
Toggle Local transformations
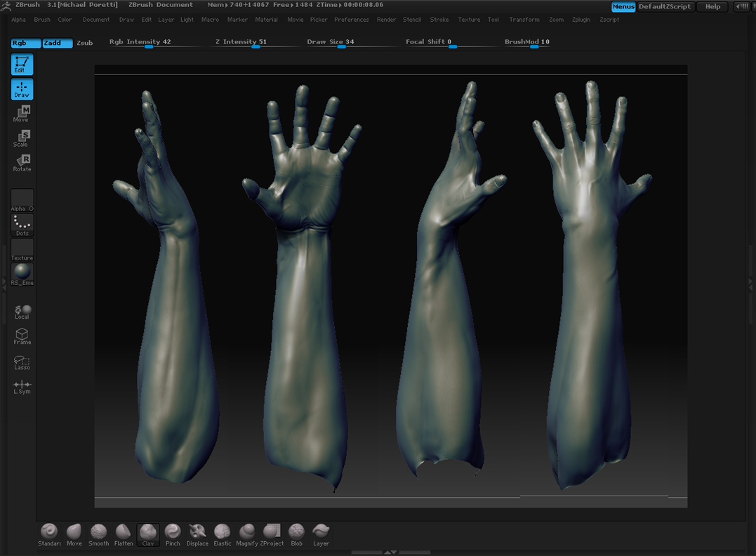[22, 312]
